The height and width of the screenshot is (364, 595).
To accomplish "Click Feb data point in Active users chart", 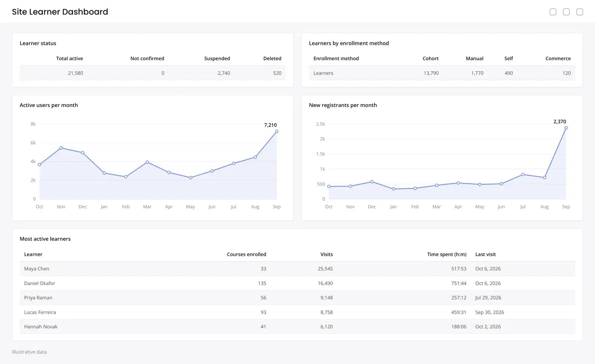I will pos(126,177).
